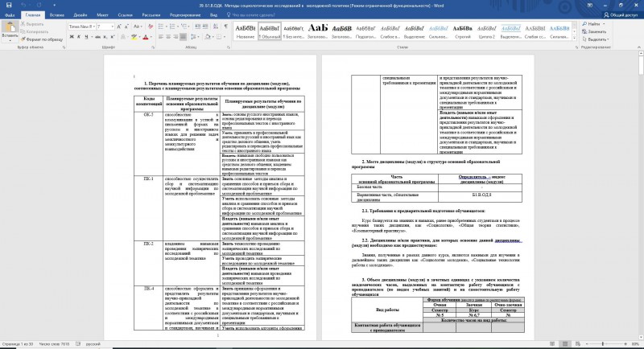The image size is (644, 349).
Task: Decrease font size with the A-down icon
Action: click(x=127, y=27)
